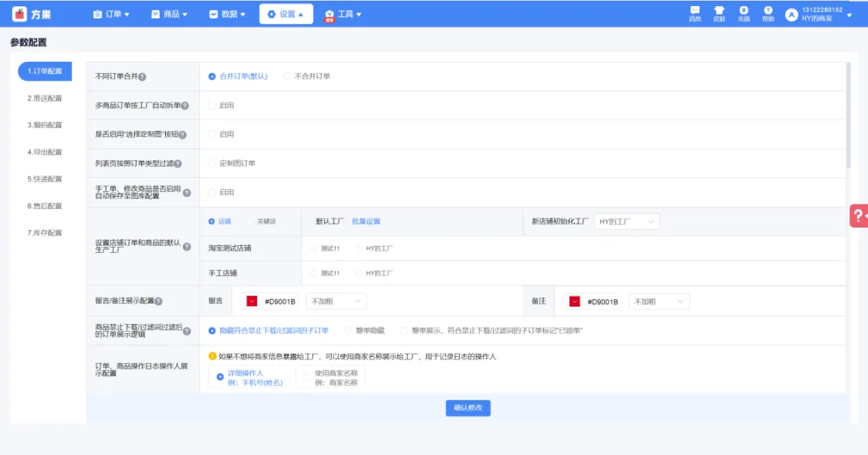This screenshot has height=455, width=868.
Task: Click the 确认修改 button
Action: coord(468,408)
